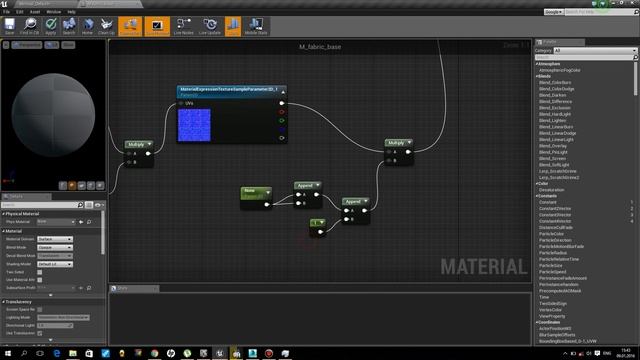Click the Home toolbar icon
Viewport: 640px width, 360px height.
click(x=87, y=26)
